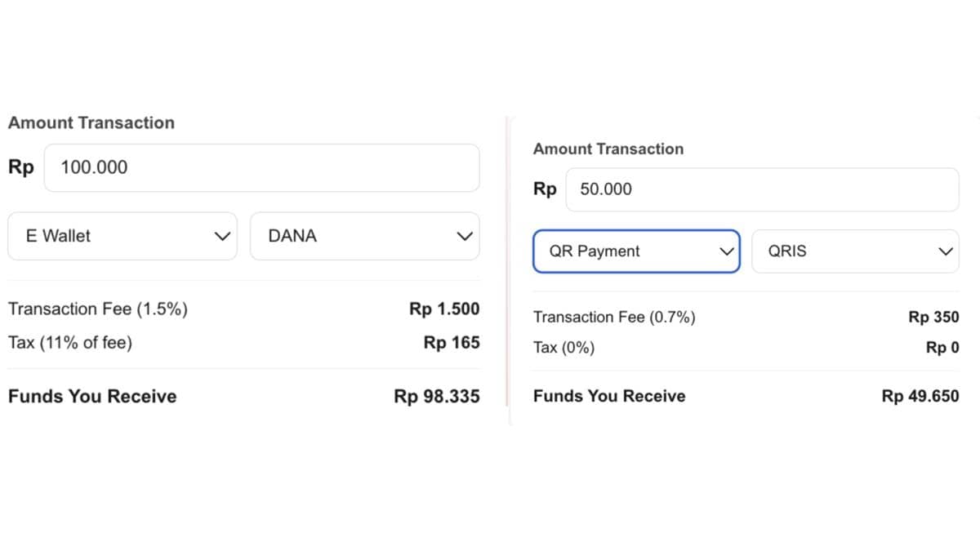This screenshot has height=551, width=980.
Task: Open the QR Payment type dropdown
Action: click(x=635, y=251)
